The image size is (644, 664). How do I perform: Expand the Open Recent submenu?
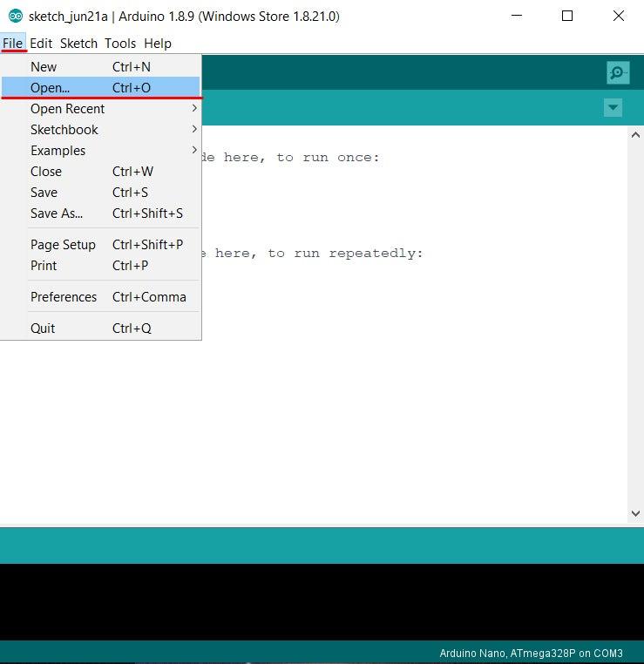[100, 109]
